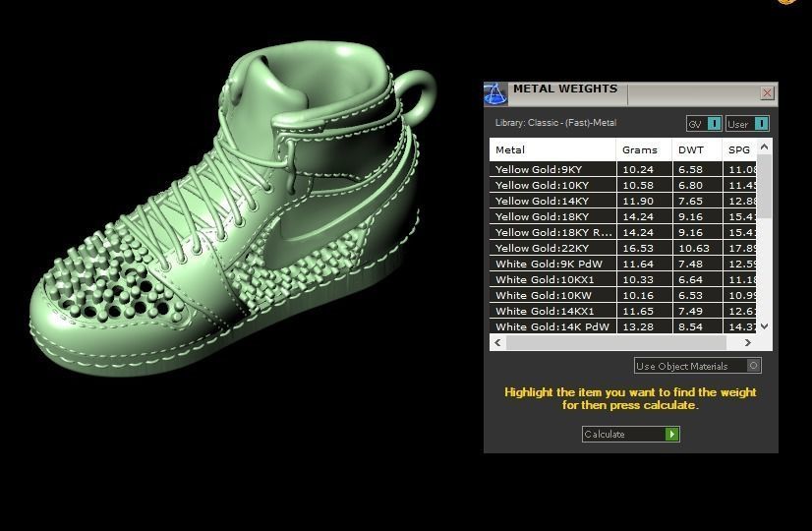Select the White Gold:10KW row
The width and height of the screenshot is (812, 531).
pyautogui.click(x=623, y=295)
